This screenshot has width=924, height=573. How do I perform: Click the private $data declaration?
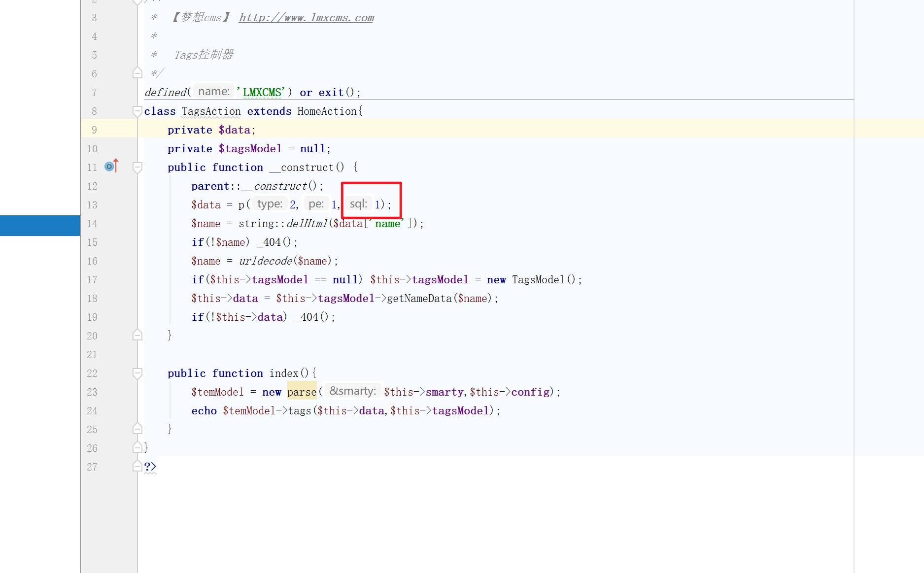pos(211,130)
